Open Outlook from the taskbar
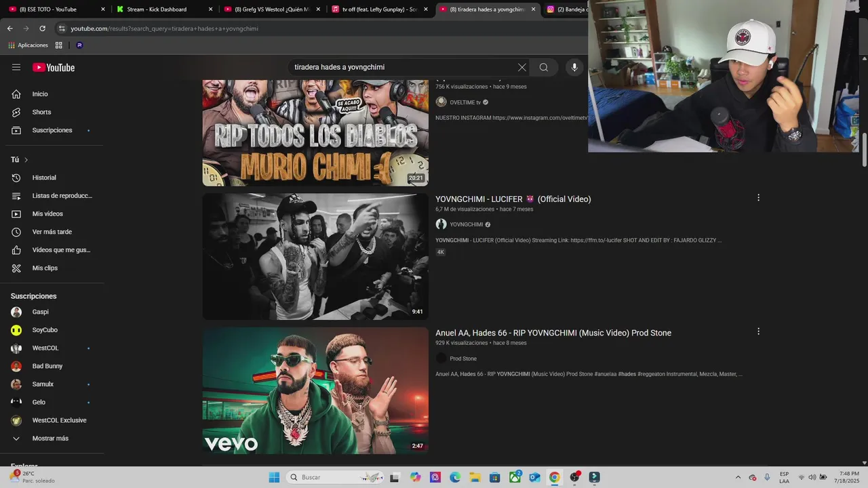This screenshot has height=488, width=868. click(x=534, y=477)
